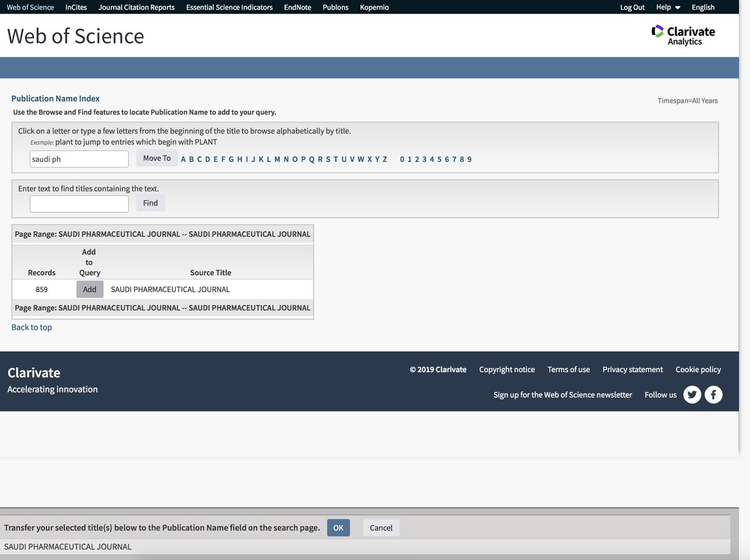Open Copyright notice link
The width and height of the screenshot is (750, 560).
click(x=507, y=369)
